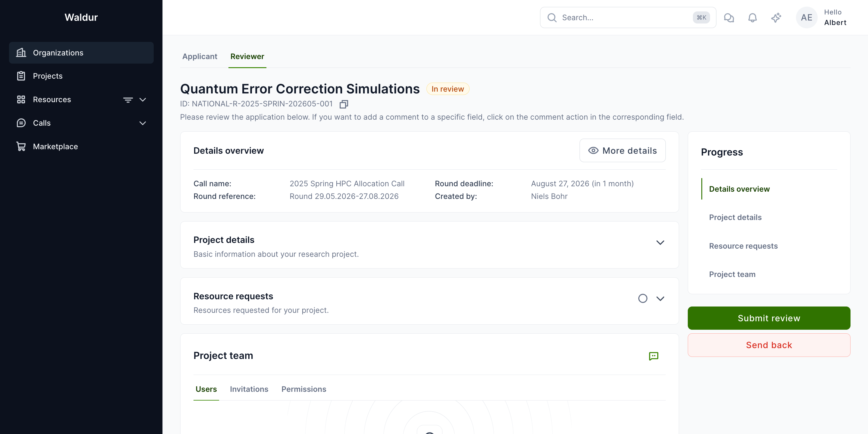This screenshot has height=434, width=868.
Task: Switch to the Applicant tab
Action: [200, 56]
